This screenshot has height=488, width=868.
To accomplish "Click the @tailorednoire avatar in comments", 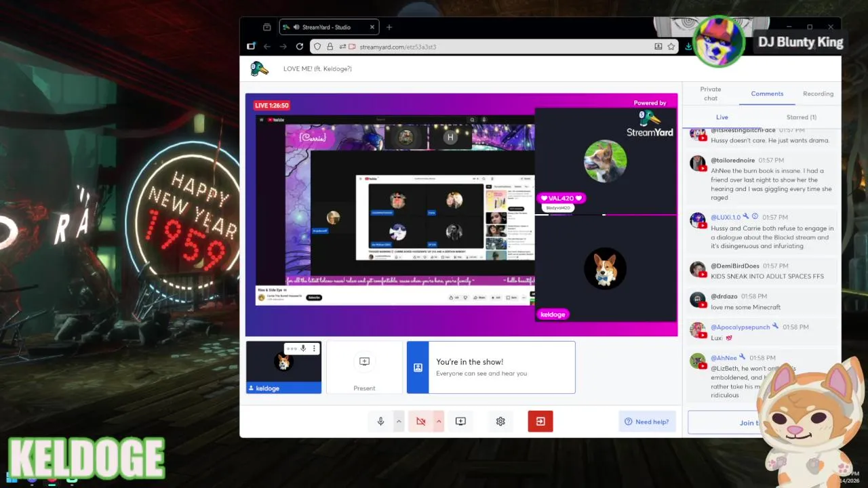I will click(698, 164).
